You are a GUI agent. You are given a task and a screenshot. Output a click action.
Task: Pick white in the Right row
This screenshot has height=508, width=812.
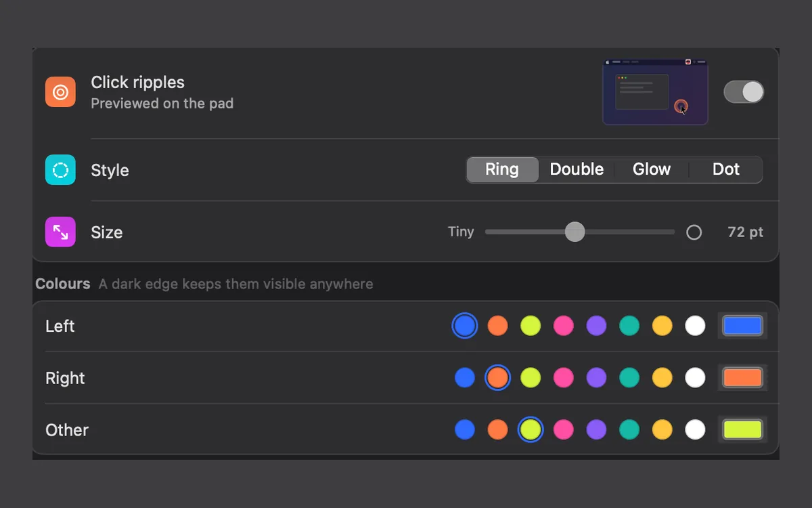(695, 377)
